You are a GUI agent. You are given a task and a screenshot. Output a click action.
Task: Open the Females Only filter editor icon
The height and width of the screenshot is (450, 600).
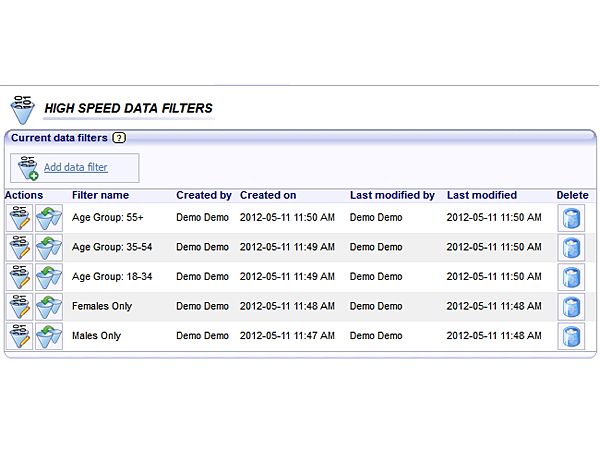19,307
